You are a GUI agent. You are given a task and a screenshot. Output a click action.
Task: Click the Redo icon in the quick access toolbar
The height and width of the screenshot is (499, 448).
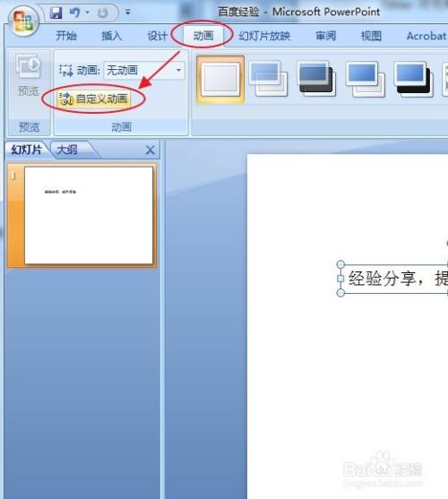coord(102,13)
